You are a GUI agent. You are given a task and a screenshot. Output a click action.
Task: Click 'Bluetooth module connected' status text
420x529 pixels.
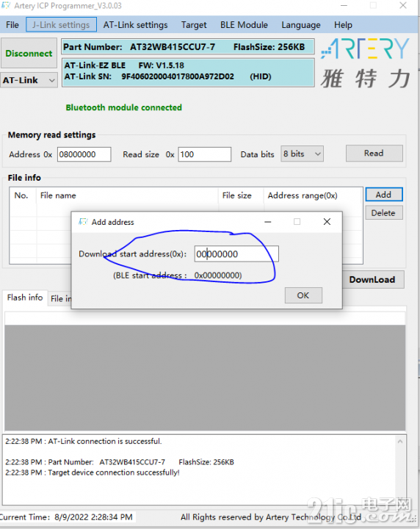[123, 107]
